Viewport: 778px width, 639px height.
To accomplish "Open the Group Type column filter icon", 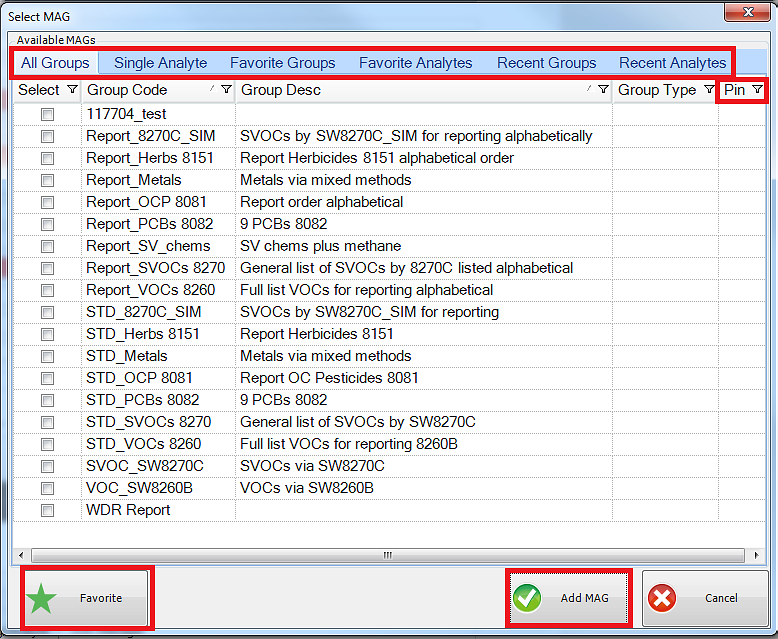I will 706,90.
